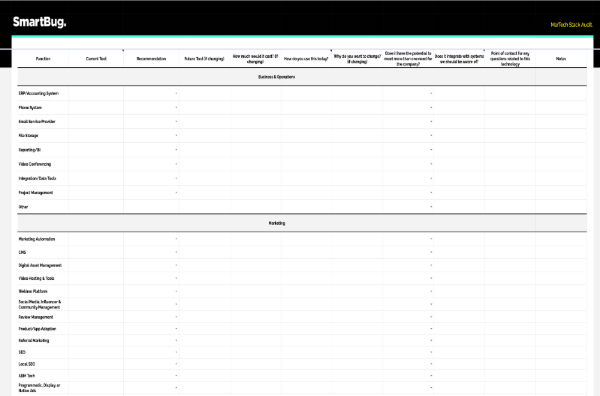The image size is (600, 396).
Task: Open Recommendation dropdown for Webinar Platform
Action: coord(176,291)
